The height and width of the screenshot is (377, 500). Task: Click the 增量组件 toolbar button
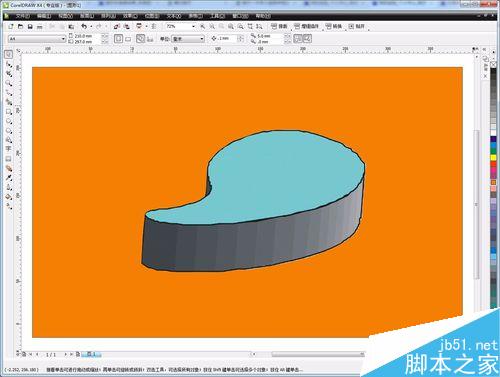[x=307, y=26]
